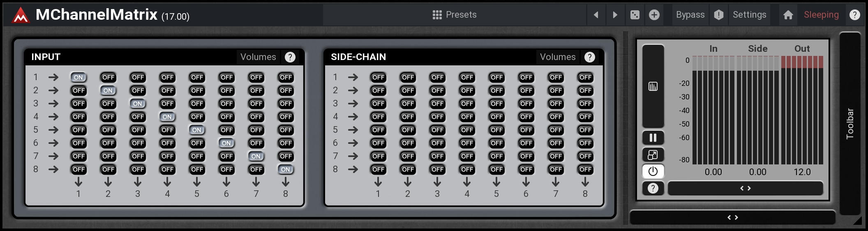
Task: Load the next preset with right arrow
Action: point(615,15)
